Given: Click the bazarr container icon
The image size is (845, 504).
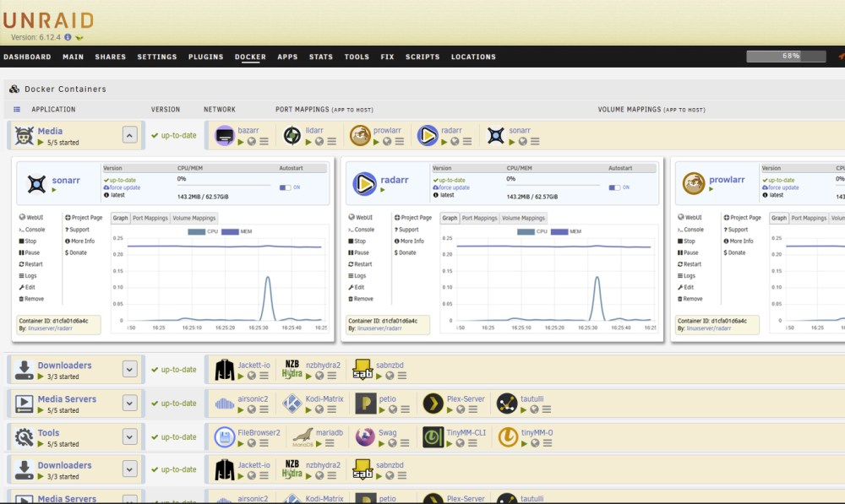Looking at the screenshot, I should tap(225, 135).
